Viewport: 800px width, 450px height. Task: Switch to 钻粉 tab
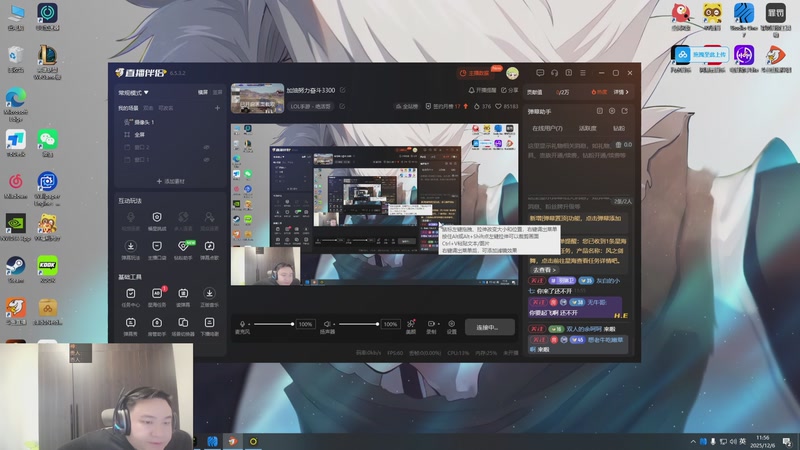618,129
